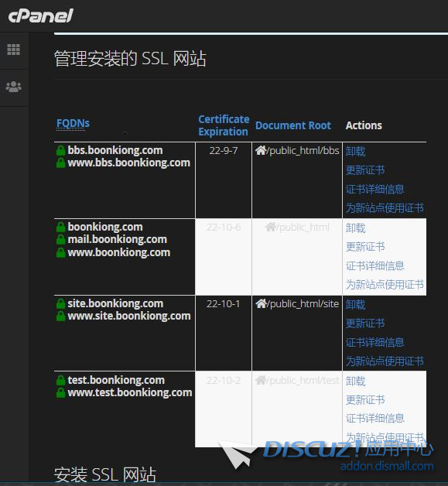Sort by Document Root column
This screenshot has height=486, width=448.
[x=293, y=125]
